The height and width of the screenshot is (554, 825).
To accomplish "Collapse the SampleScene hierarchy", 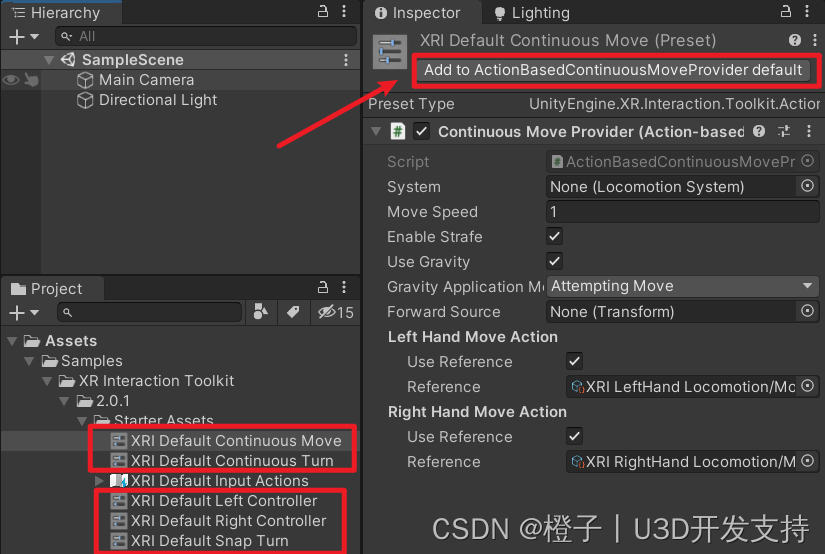I will (49, 60).
